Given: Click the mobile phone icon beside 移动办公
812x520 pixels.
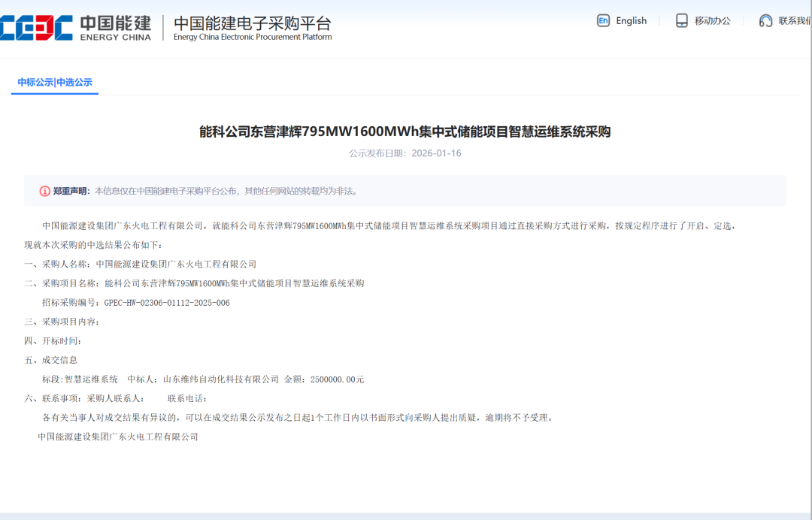Looking at the screenshot, I should tap(681, 20).
